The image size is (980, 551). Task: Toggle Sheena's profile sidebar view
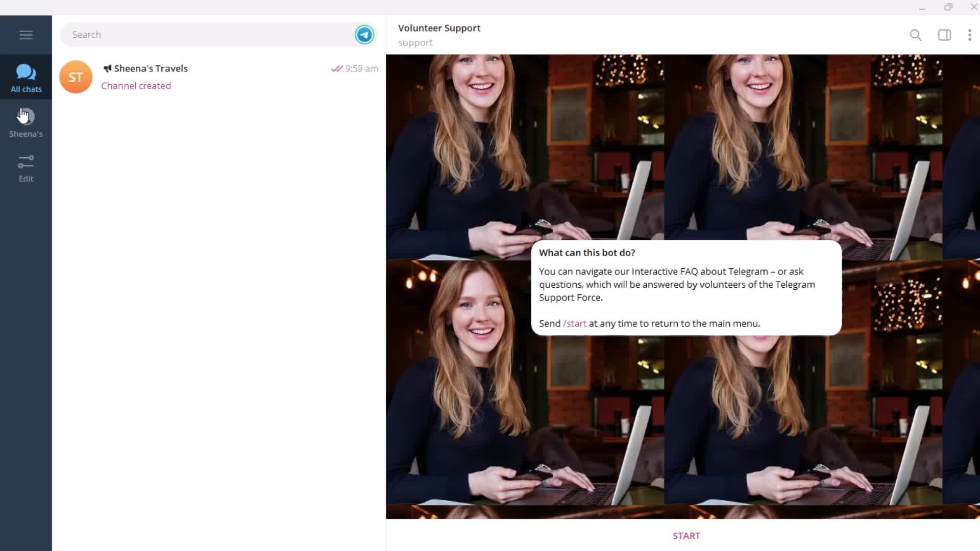point(26,122)
